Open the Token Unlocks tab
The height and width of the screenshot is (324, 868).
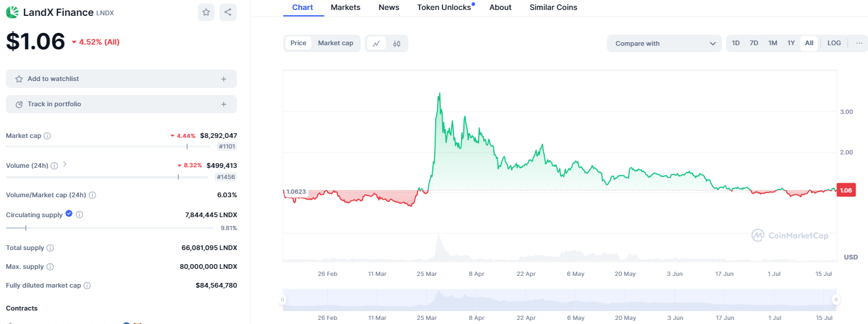coord(444,8)
